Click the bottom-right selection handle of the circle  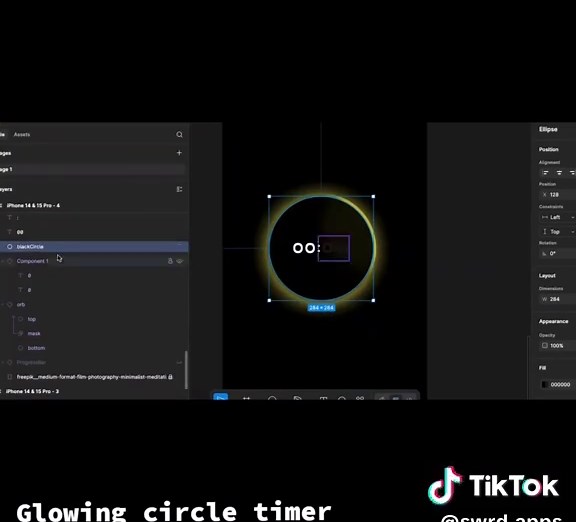tap(374, 300)
